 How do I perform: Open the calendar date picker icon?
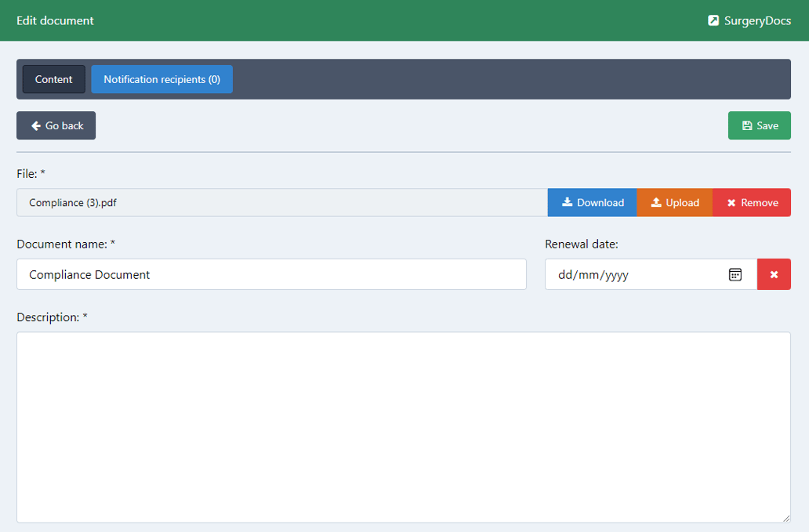735,274
